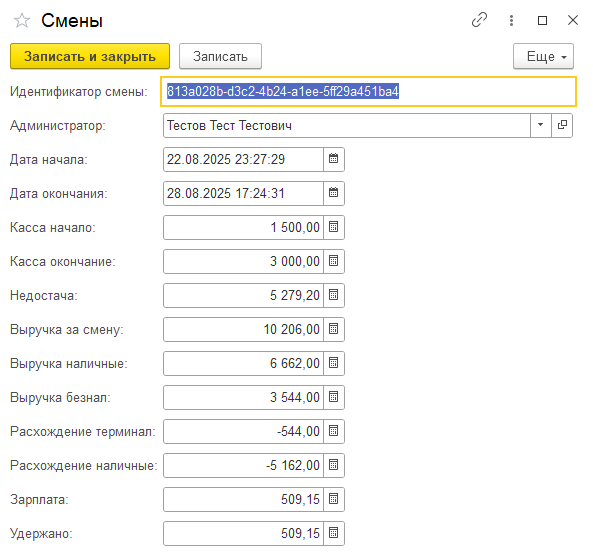This screenshot has width=593, height=558.
Task: Click into the Касса окончание value field
Action: (244, 261)
